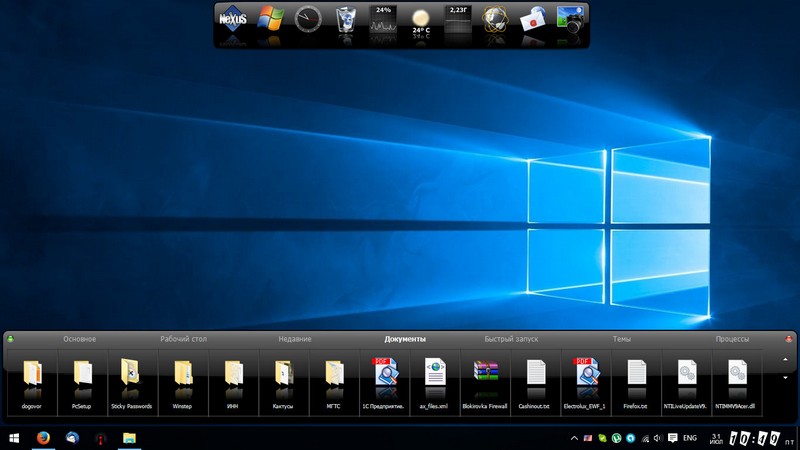Open Firefox from the taskbar

[x=43, y=438]
